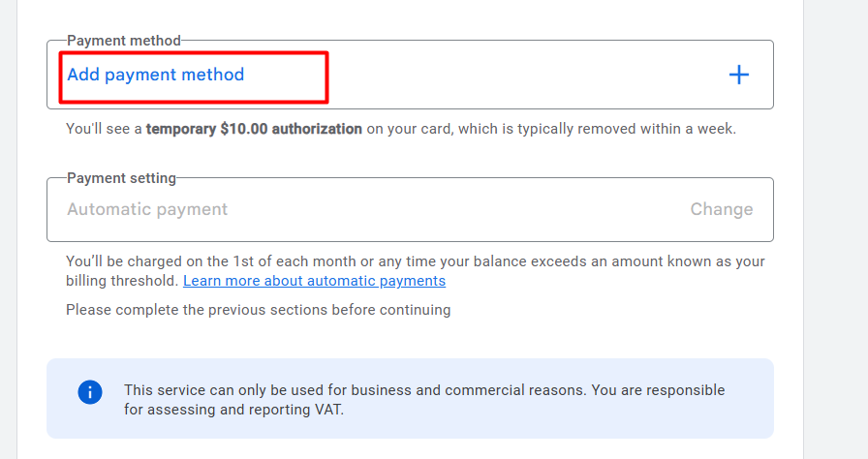Screen dimensions: 868x459
Task: Open "Learn more about automatic payments" link
Action: point(314,281)
